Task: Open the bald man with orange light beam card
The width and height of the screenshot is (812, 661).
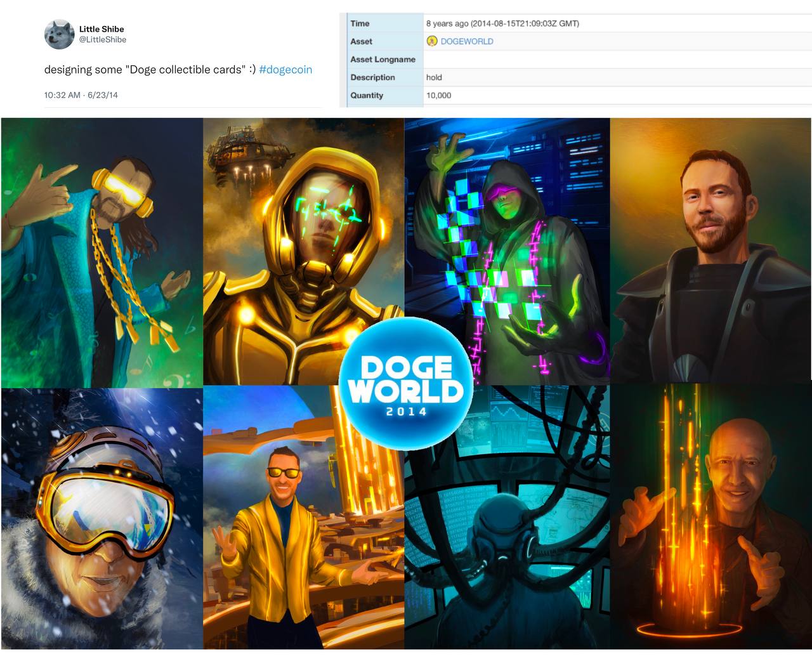Action: coord(710,516)
